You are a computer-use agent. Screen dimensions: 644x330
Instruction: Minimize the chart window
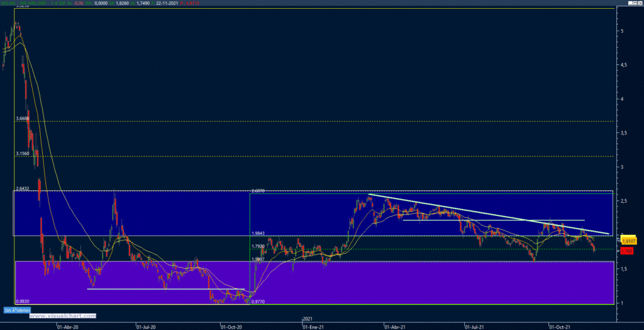click(630, 3)
